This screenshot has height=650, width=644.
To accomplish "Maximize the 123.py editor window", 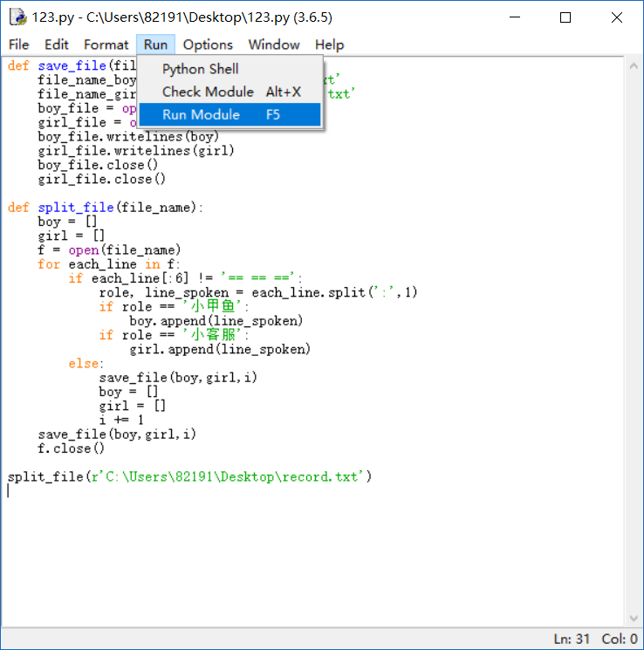I will click(x=565, y=17).
